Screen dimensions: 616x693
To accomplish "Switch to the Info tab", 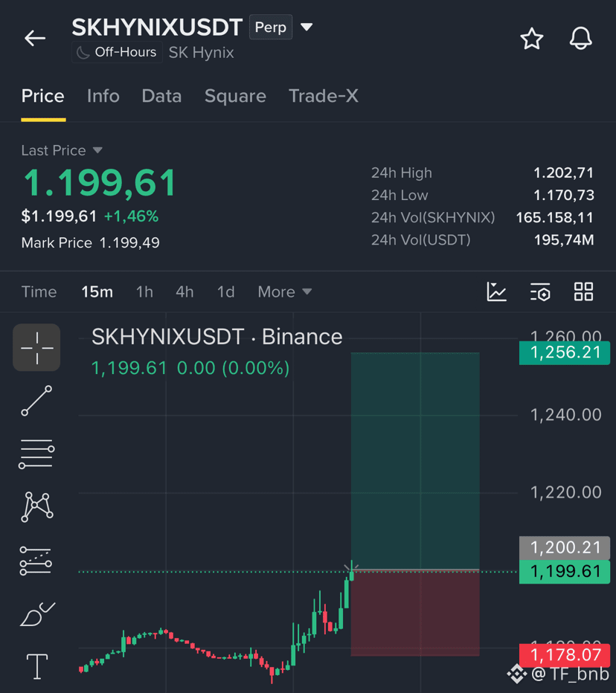I will coord(103,96).
